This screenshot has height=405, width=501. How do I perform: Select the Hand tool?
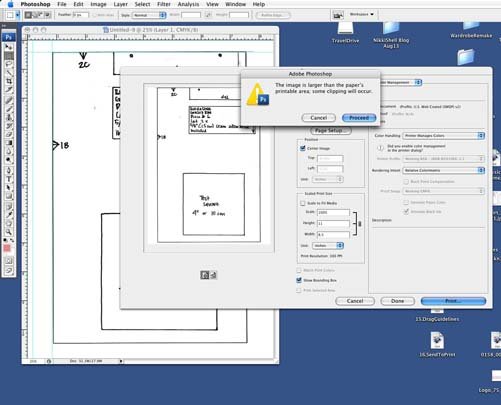point(9,223)
